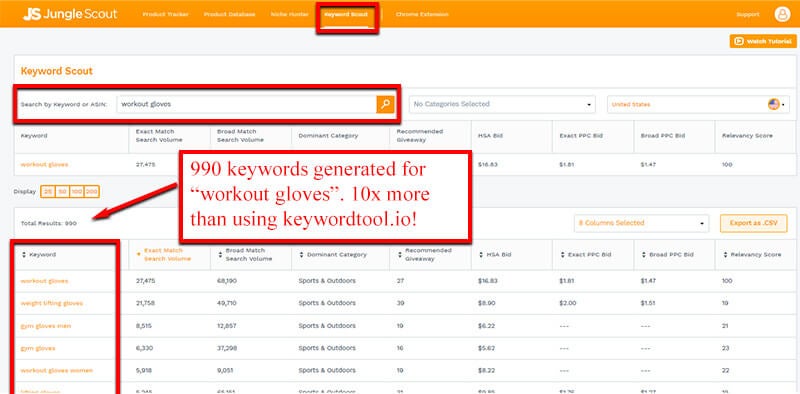800x394 pixels.
Task: Select the 37,298 broad match cell
Action: pyautogui.click(x=227, y=348)
